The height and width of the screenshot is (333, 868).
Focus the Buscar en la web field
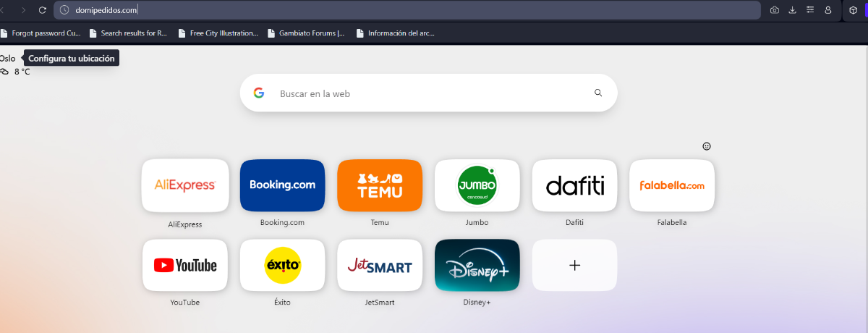point(427,93)
